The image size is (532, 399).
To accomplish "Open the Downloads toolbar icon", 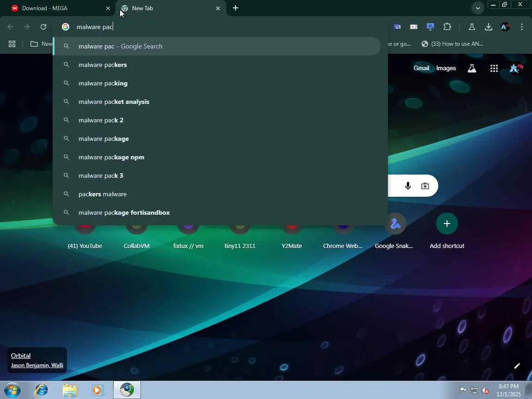I will point(488,27).
